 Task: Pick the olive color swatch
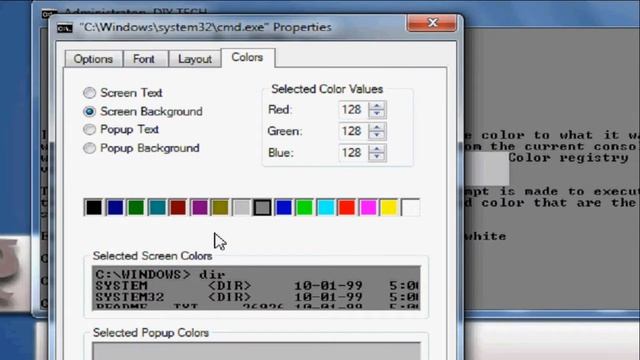[x=220, y=207]
